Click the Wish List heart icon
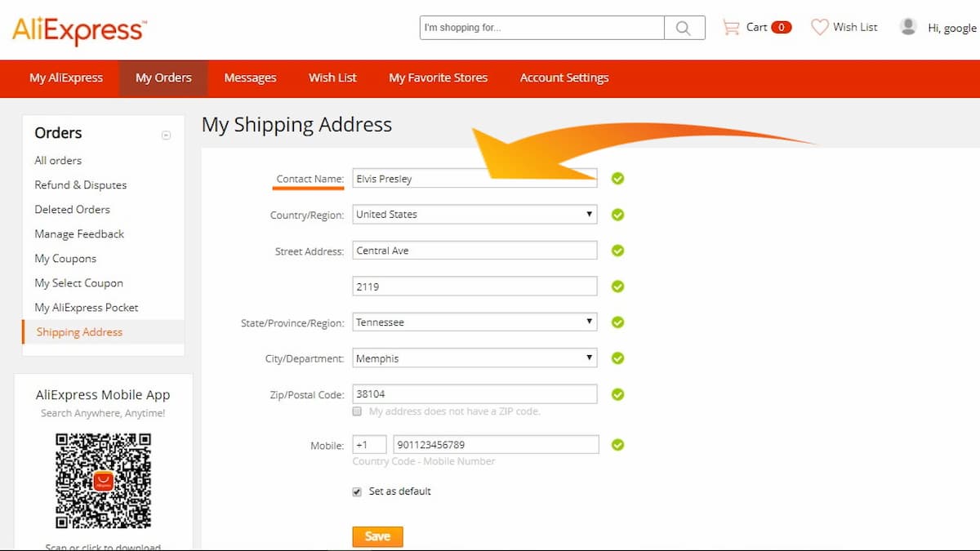980x551 pixels. point(819,28)
